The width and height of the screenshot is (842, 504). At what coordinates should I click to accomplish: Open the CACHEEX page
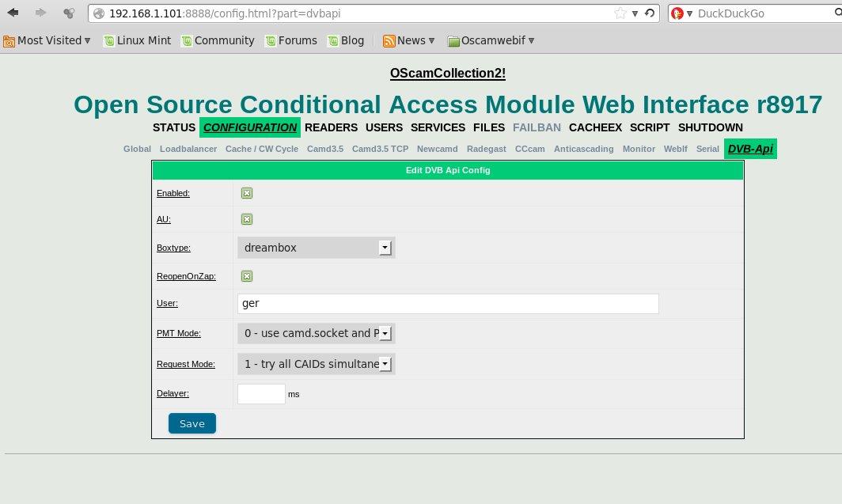pyautogui.click(x=595, y=127)
